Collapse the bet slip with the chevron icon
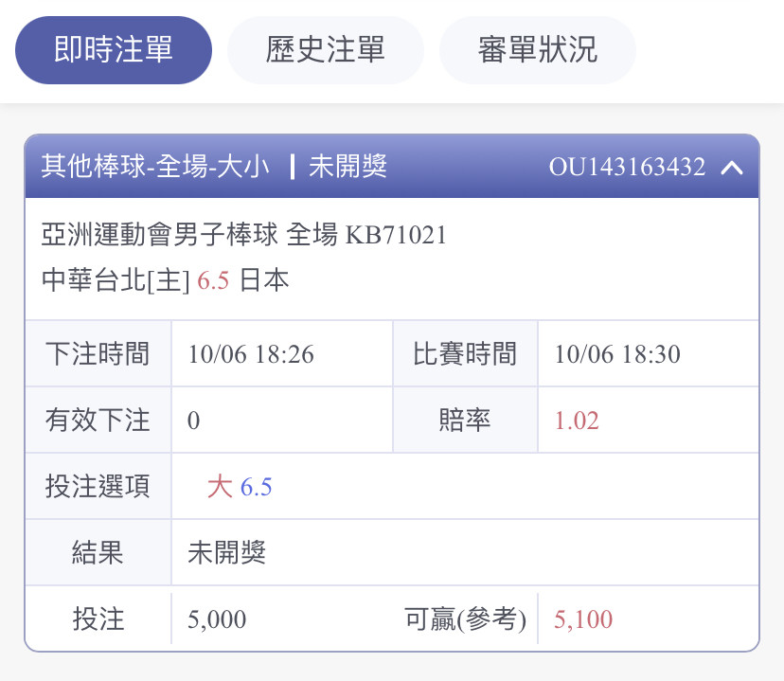This screenshot has height=681, width=784. click(x=732, y=168)
